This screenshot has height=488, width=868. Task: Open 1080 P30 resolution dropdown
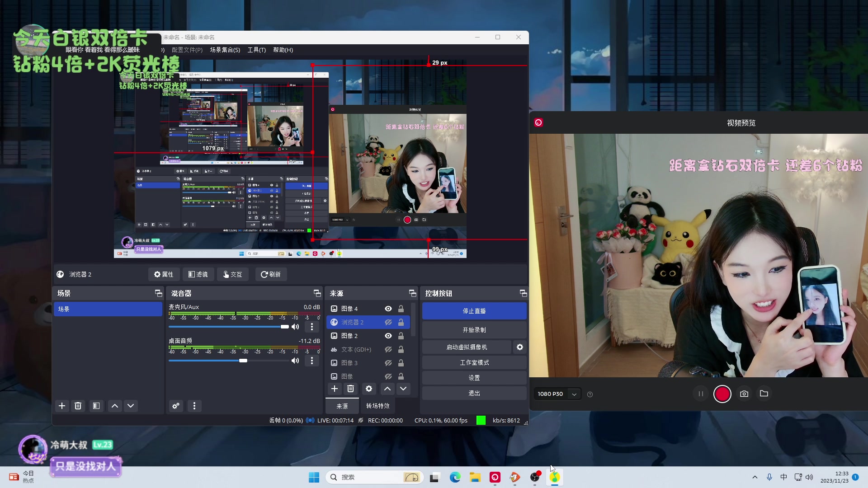click(x=557, y=394)
